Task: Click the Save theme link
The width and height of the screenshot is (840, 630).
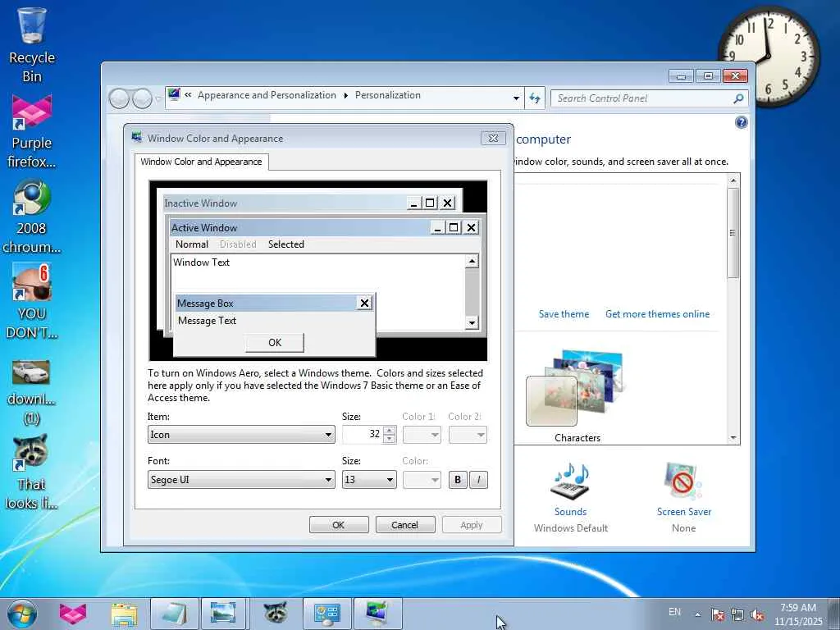Action: click(x=564, y=314)
